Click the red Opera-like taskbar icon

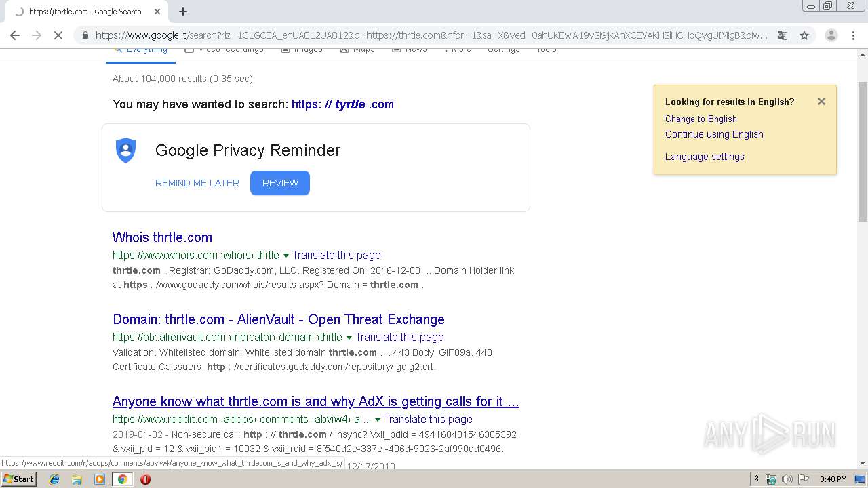coord(145,479)
